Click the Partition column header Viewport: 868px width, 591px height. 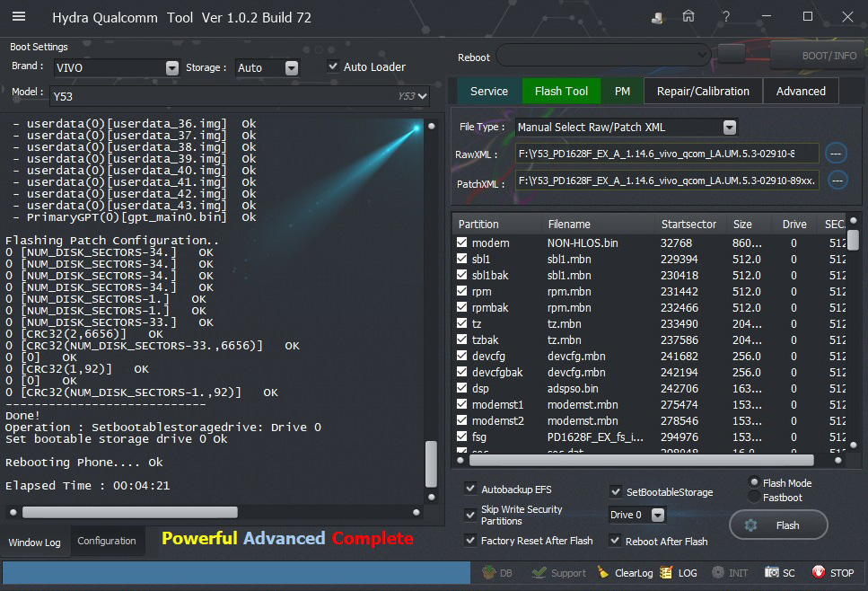pos(497,225)
